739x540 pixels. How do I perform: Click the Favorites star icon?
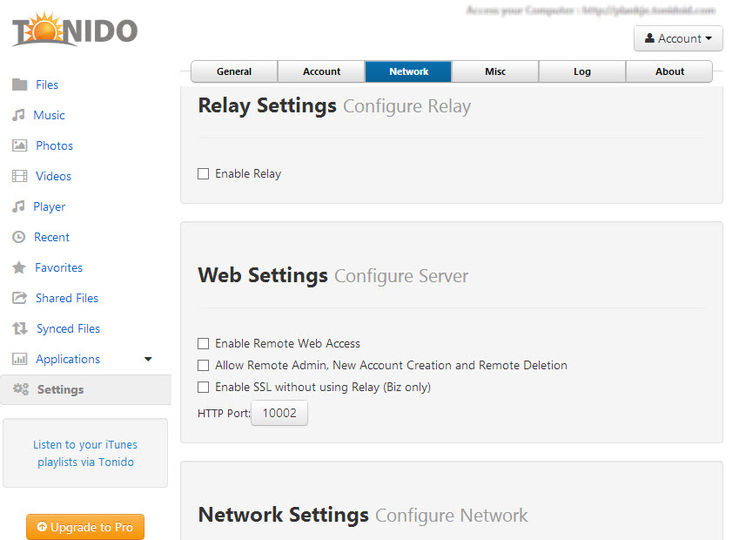pyautogui.click(x=19, y=268)
